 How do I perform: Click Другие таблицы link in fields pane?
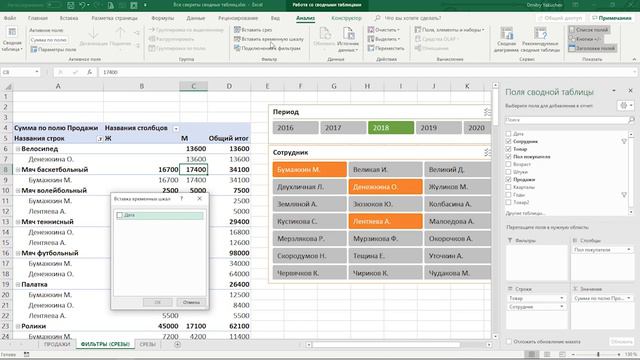tap(525, 213)
